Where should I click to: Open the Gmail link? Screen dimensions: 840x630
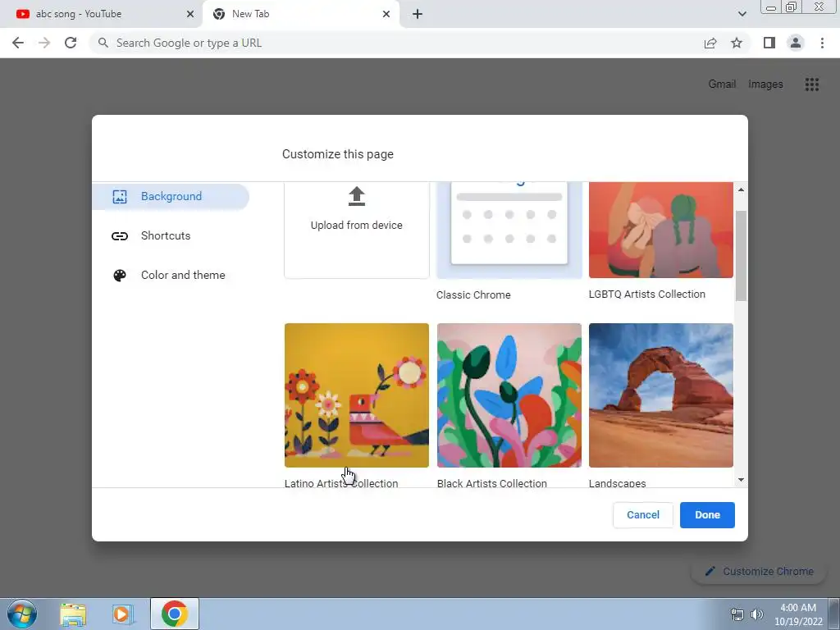click(722, 84)
